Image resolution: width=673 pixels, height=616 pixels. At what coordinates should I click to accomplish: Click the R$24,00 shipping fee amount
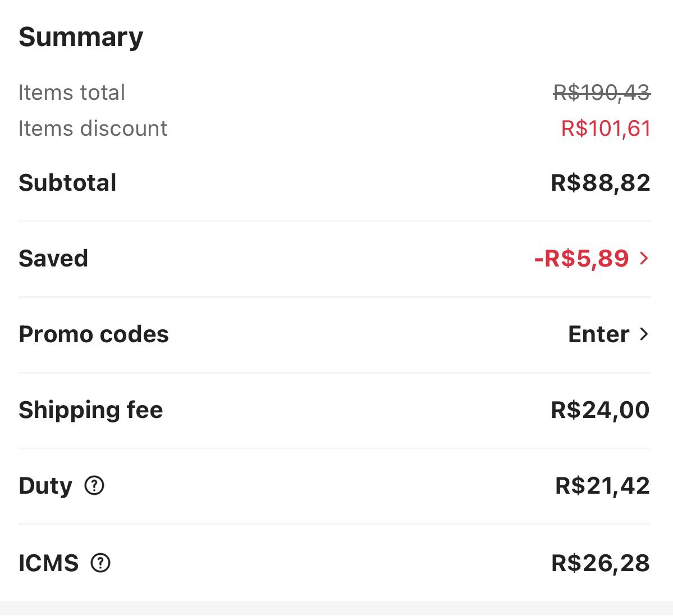(x=600, y=410)
